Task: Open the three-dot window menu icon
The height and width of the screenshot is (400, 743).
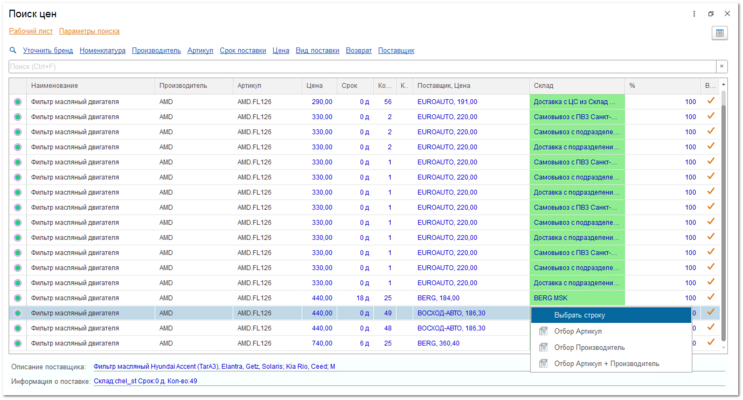Action: 694,14
